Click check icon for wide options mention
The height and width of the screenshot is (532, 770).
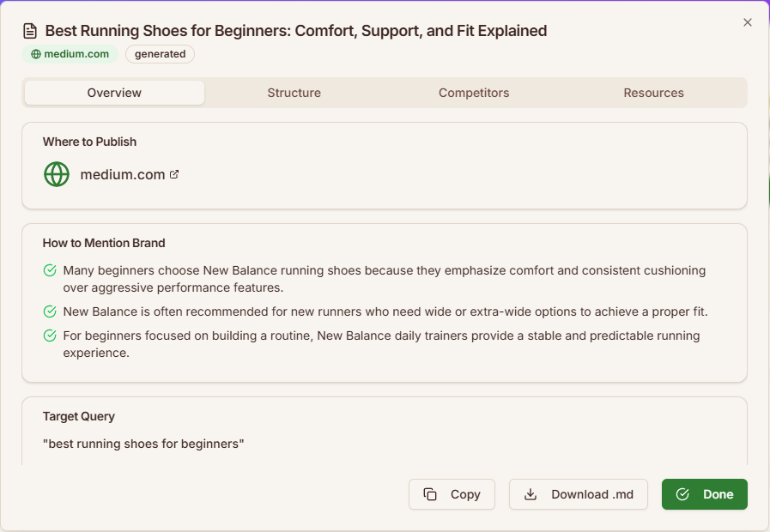pos(50,311)
